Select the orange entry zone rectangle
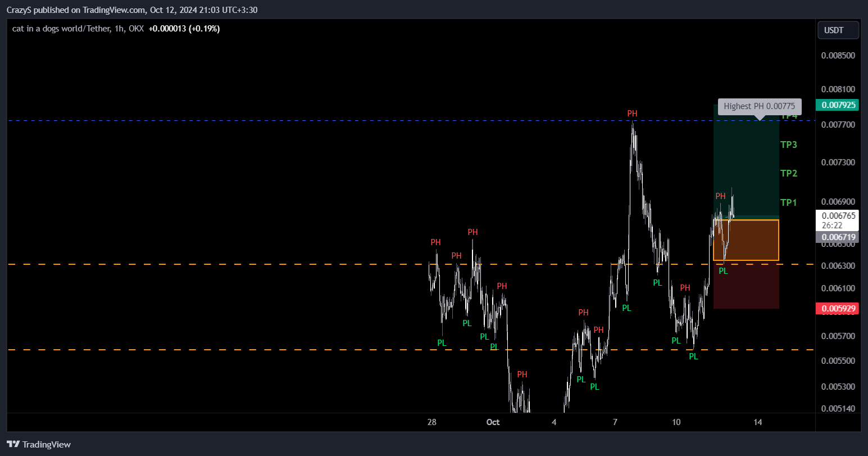Image resolution: width=868 pixels, height=456 pixels. click(x=746, y=240)
